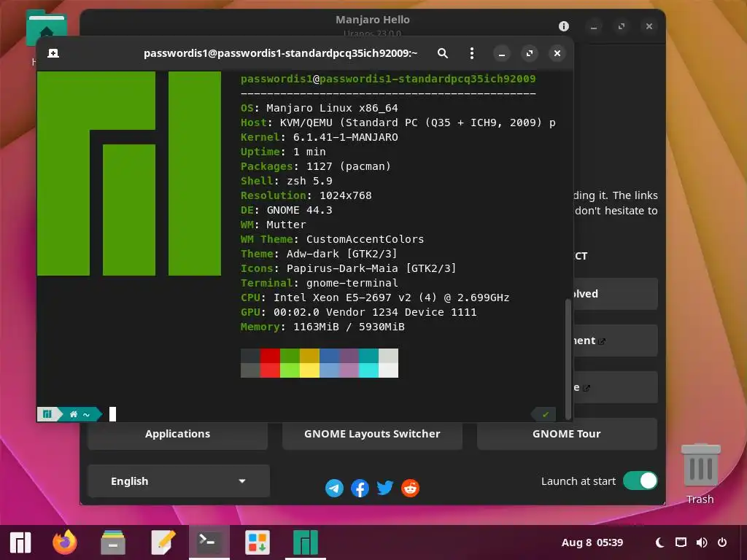
Task: Click the terminal prompt cursor
Action: pyautogui.click(x=113, y=414)
